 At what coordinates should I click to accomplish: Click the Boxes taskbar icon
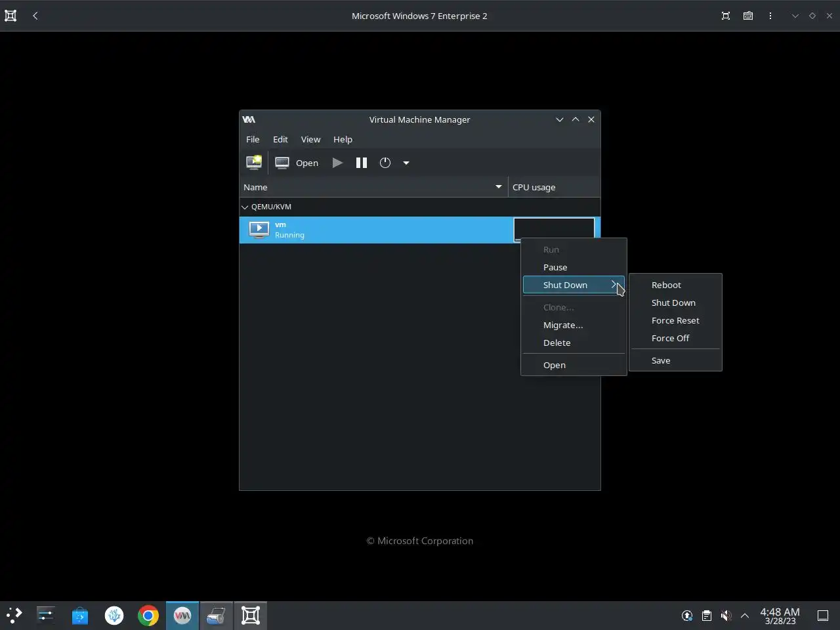coord(251,616)
